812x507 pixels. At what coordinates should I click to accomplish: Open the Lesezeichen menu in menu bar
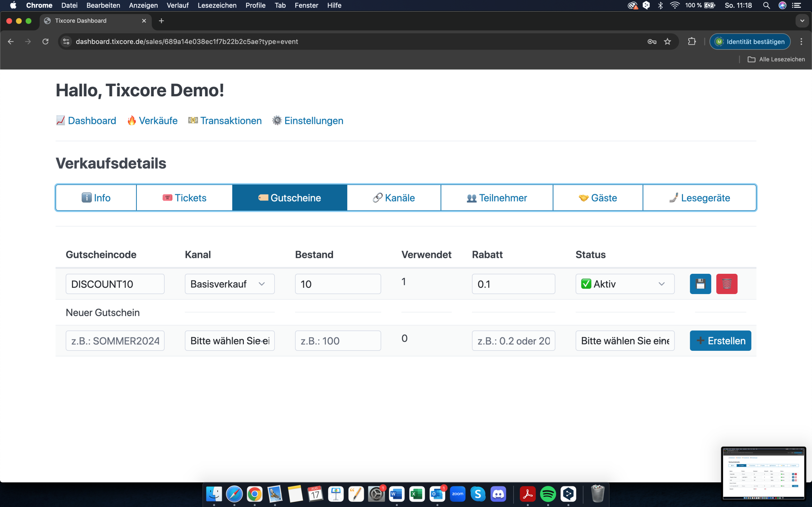pyautogui.click(x=217, y=5)
